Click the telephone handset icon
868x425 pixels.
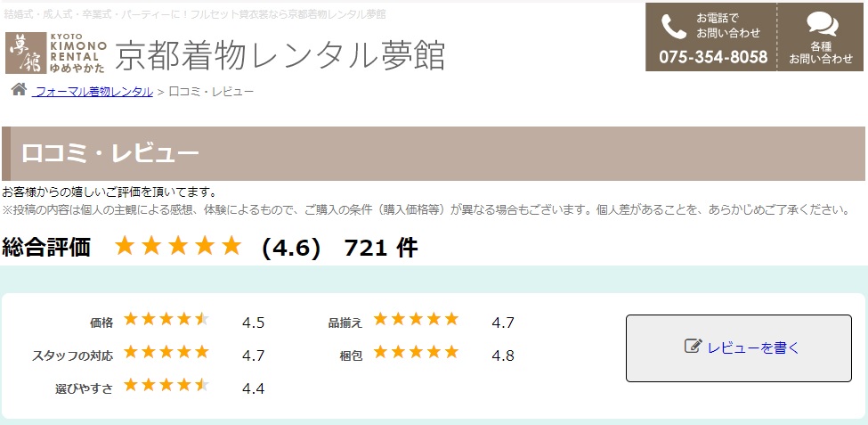pyautogui.click(x=673, y=27)
